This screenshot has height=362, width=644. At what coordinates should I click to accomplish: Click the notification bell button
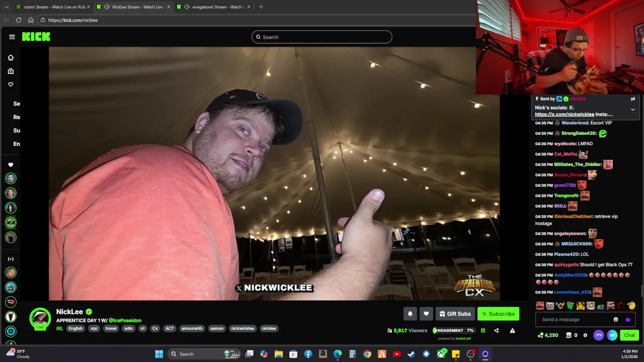tap(410, 314)
